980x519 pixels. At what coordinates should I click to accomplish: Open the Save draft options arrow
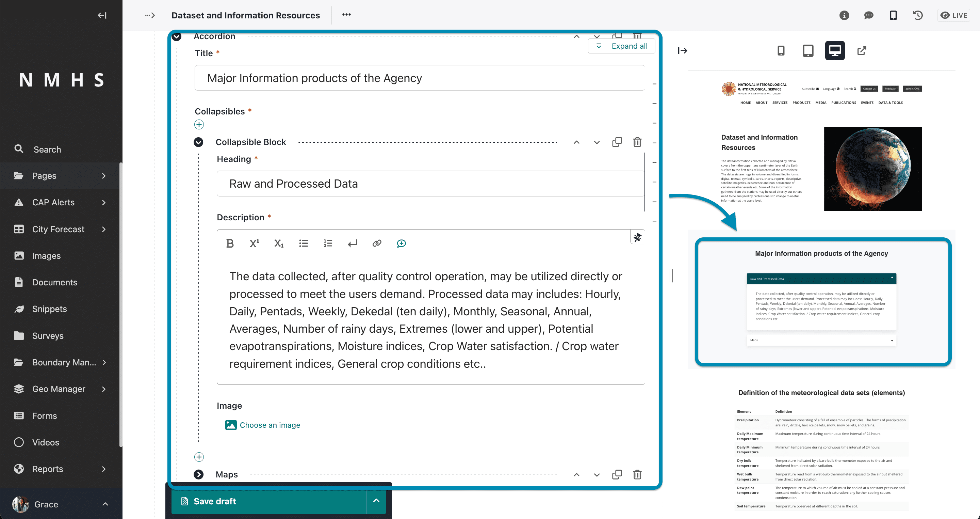(x=376, y=501)
